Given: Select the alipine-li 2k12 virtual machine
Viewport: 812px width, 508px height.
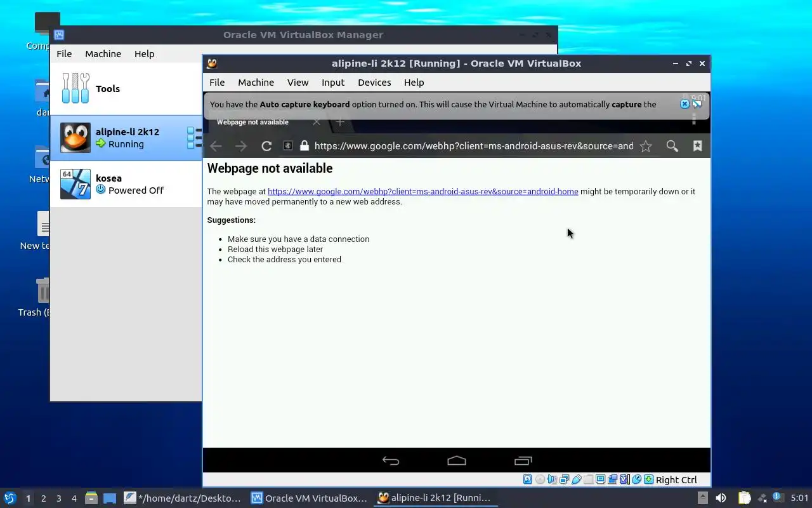Looking at the screenshot, I should [x=126, y=138].
